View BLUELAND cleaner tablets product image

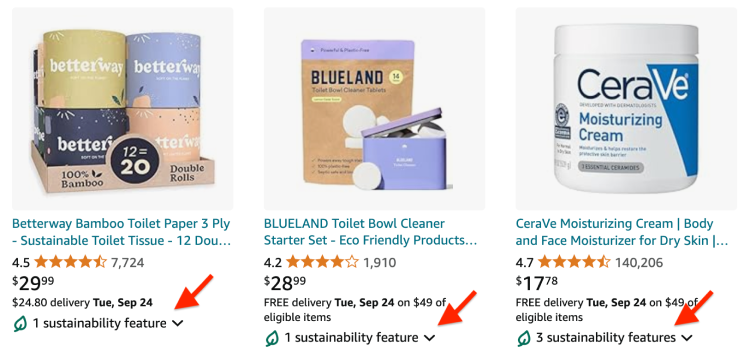tap(375, 109)
